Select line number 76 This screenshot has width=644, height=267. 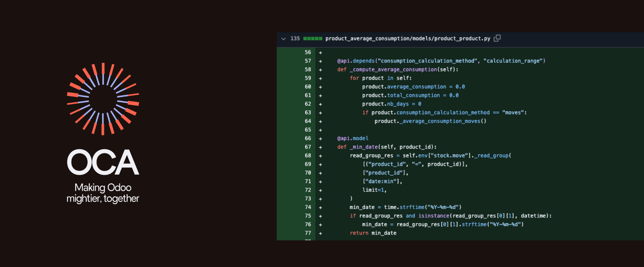tap(308, 224)
